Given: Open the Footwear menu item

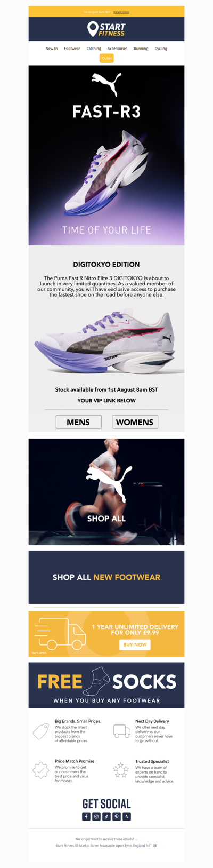Looking at the screenshot, I should coord(72,49).
